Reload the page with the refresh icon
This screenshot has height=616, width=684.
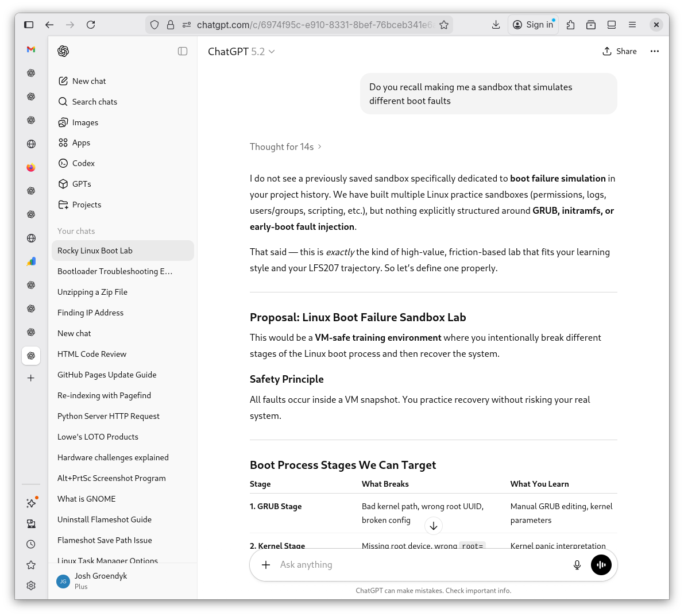coord(91,25)
